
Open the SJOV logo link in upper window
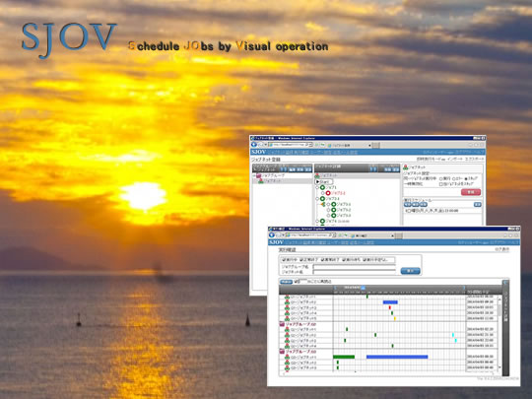(x=258, y=152)
